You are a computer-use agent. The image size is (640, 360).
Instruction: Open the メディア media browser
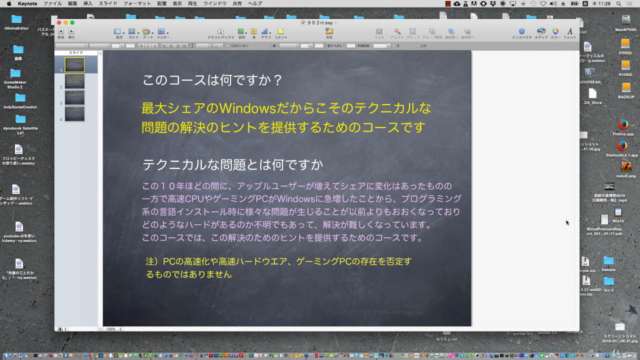point(541,32)
